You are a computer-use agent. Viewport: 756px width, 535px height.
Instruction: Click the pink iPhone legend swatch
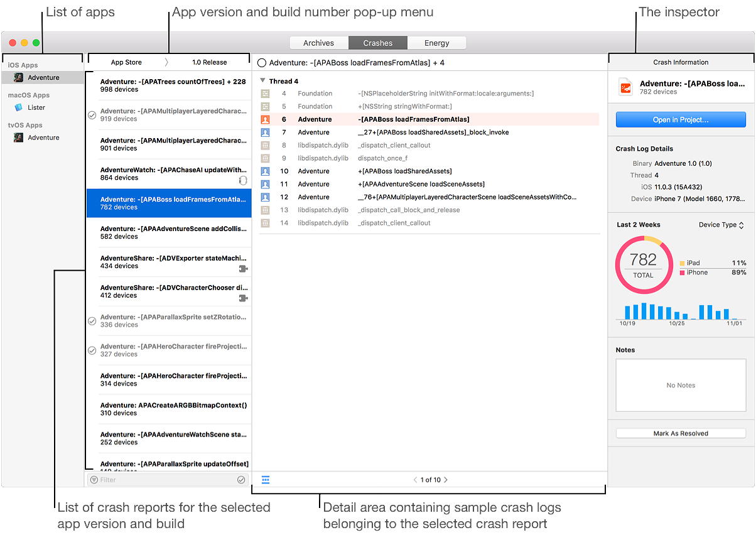tap(683, 273)
